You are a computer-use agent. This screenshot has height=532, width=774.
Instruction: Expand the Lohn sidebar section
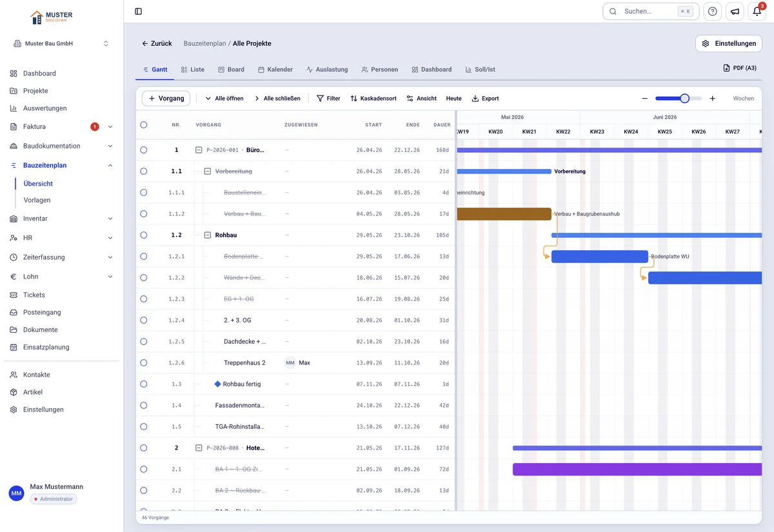(x=110, y=277)
